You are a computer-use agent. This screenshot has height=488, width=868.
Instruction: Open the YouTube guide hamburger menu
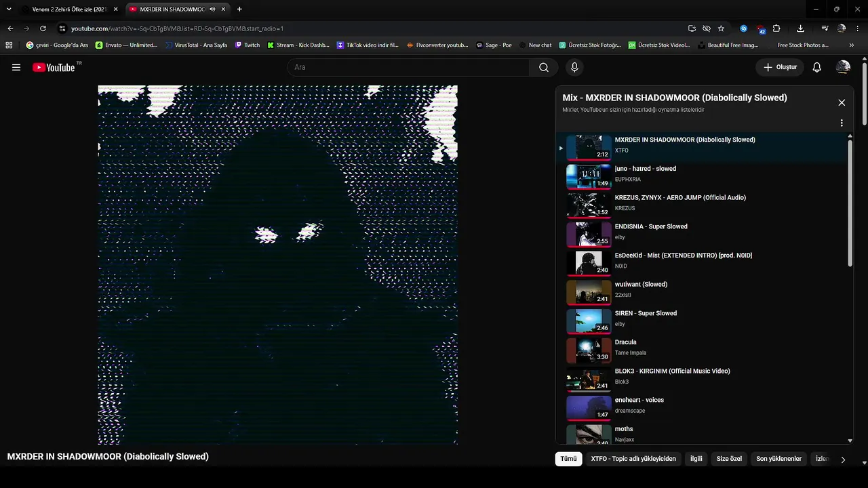(16, 67)
